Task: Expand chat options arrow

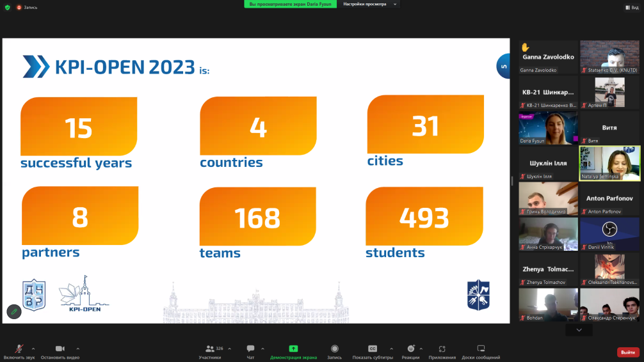Action: tap(263, 349)
